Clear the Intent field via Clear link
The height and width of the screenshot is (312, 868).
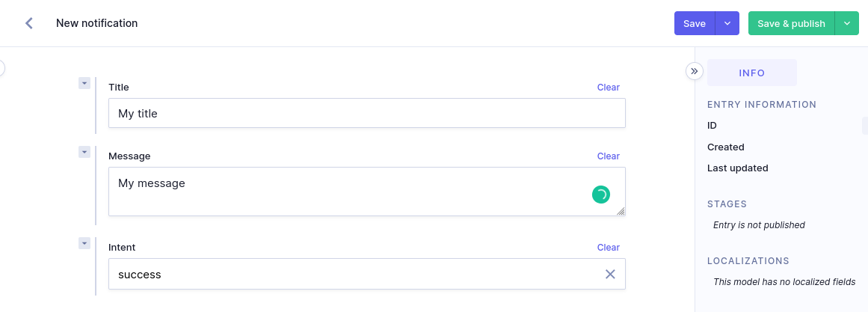(x=609, y=247)
